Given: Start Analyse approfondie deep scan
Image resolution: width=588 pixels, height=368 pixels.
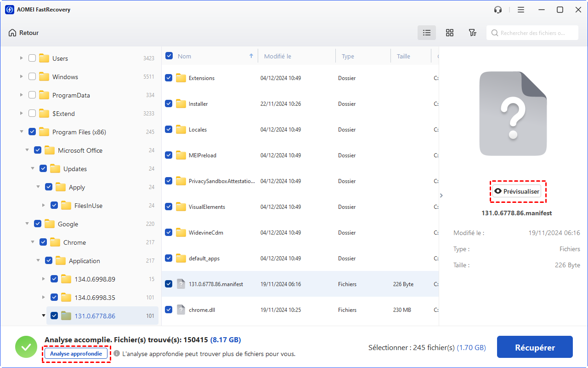Looking at the screenshot, I should point(76,353).
